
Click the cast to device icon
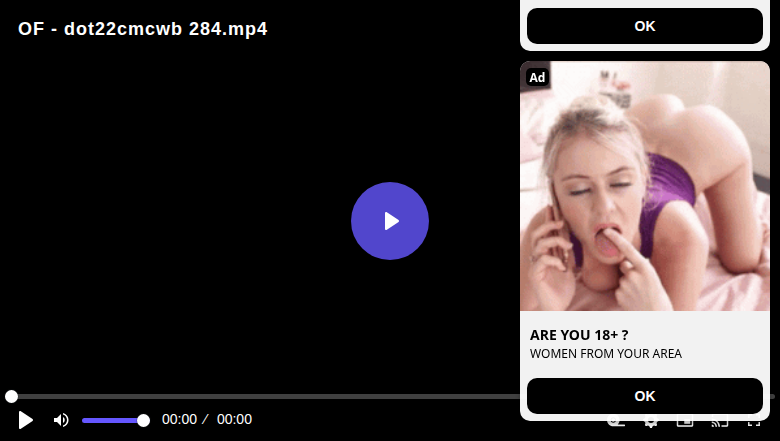pyautogui.click(x=719, y=423)
